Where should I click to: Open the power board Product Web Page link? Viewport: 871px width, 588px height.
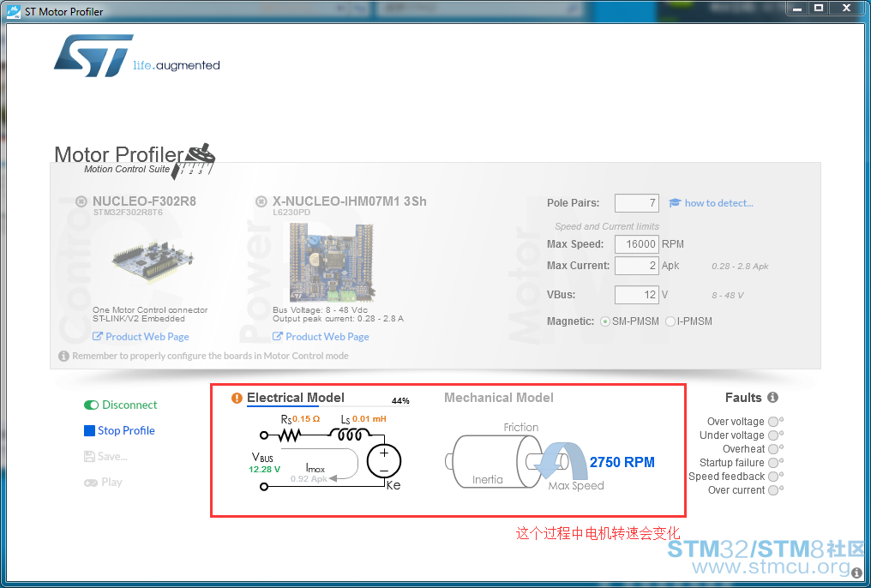(321, 337)
